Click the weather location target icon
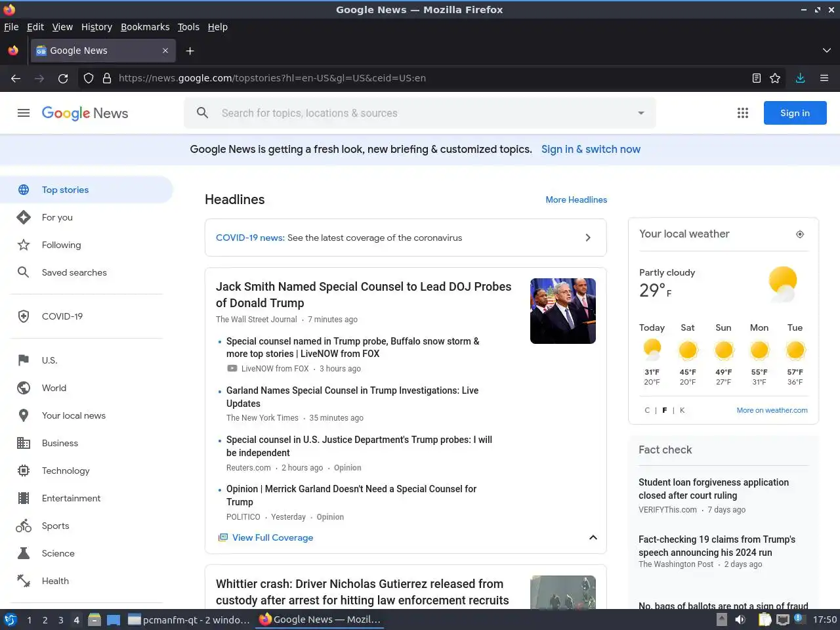The width and height of the screenshot is (840, 630). click(x=800, y=234)
